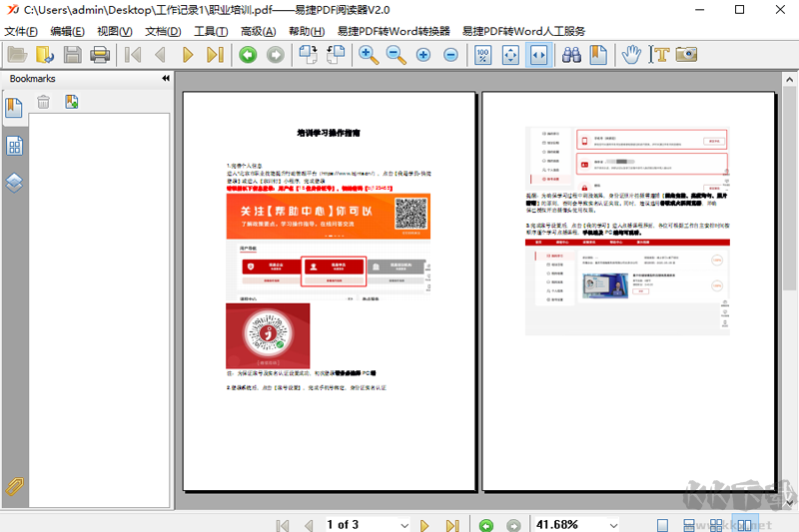Image resolution: width=799 pixels, height=532 pixels.
Task: Select the snapshot camera tool
Action: pyautogui.click(x=686, y=55)
